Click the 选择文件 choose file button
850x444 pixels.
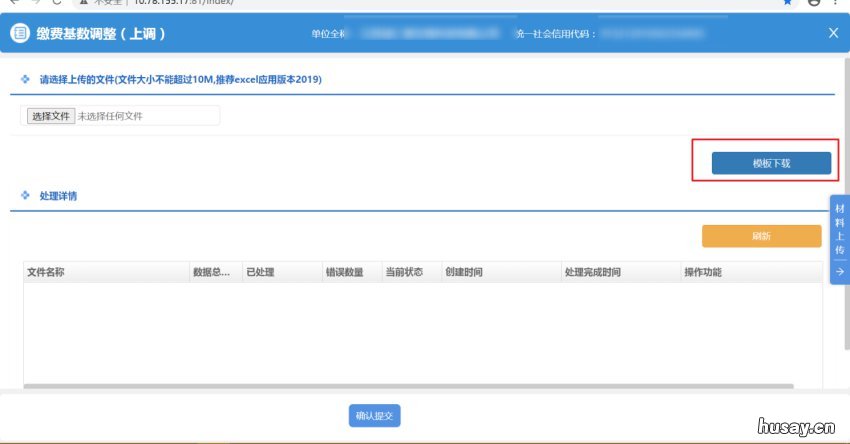click(x=51, y=115)
